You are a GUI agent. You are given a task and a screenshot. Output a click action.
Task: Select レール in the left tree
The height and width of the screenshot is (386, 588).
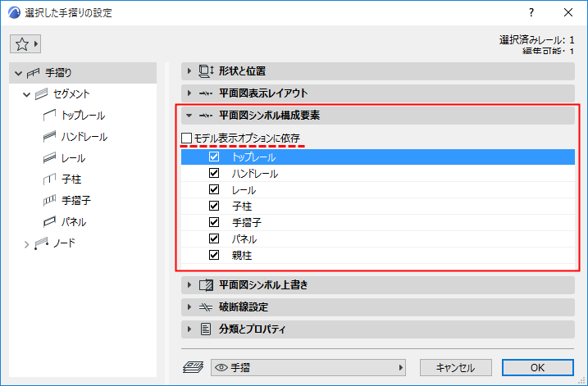tap(73, 158)
